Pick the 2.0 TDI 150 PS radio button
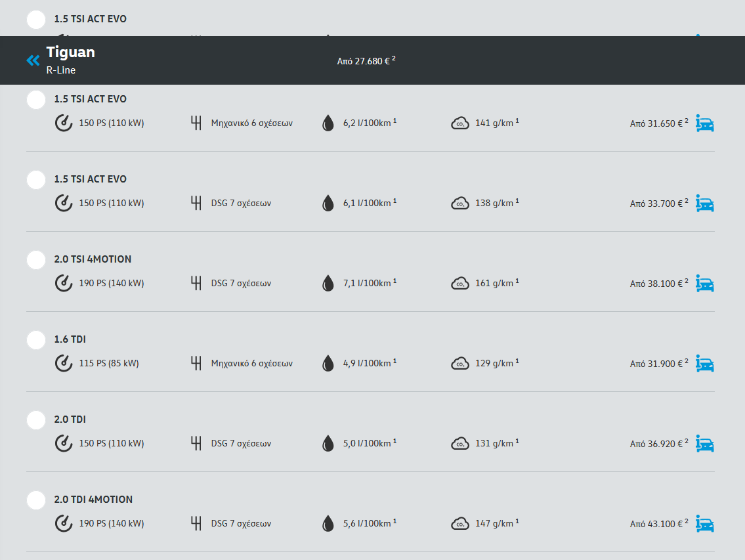This screenshot has width=745, height=560. 36,420
